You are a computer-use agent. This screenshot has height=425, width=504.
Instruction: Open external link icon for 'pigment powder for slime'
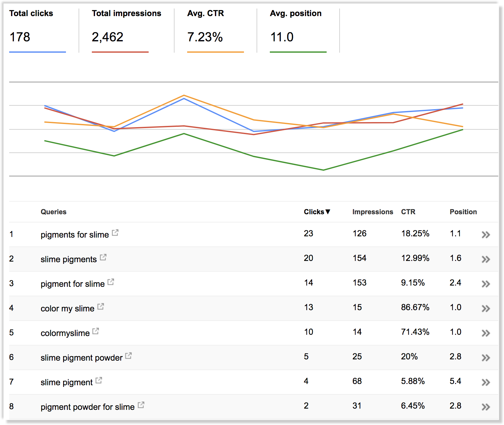click(141, 405)
